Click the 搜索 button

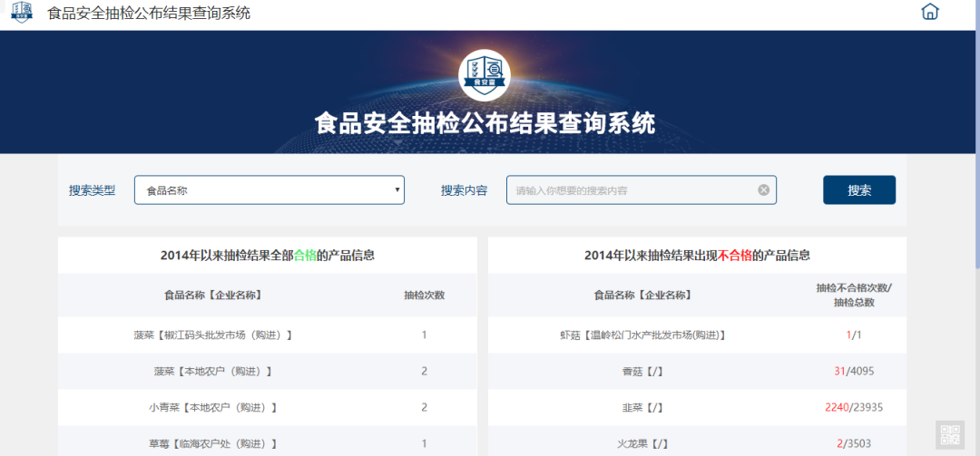(858, 189)
